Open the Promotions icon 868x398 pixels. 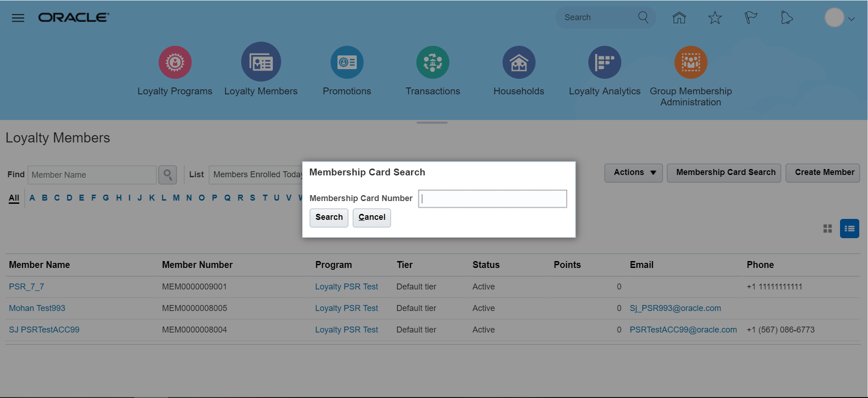pos(347,62)
